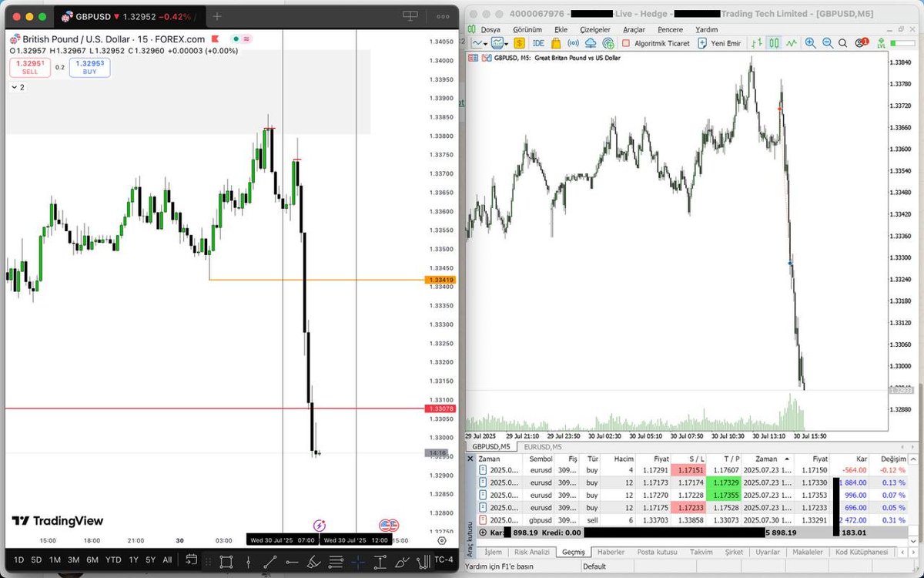Set TradingView range to All
The height and width of the screenshot is (578, 924).
pos(167,560)
